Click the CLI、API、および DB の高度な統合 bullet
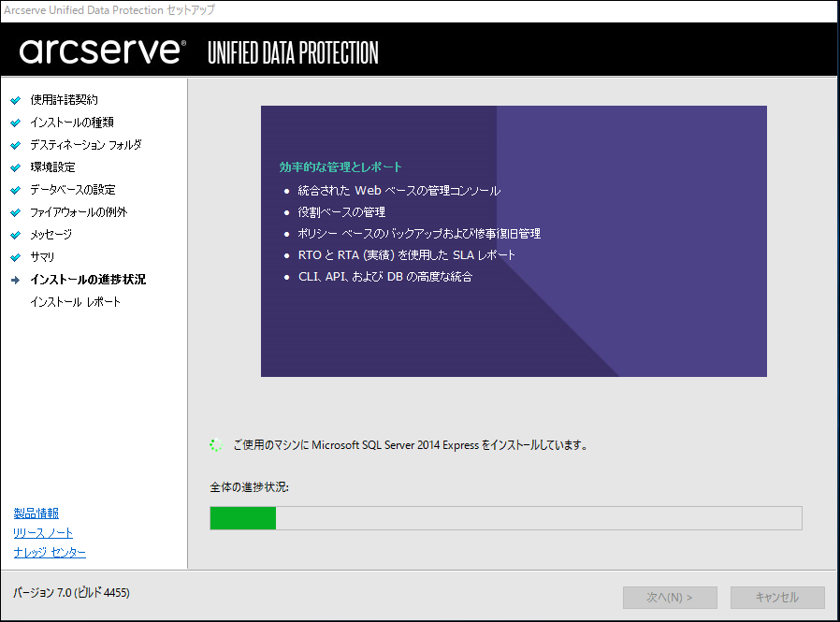840x622 pixels. tap(385, 277)
